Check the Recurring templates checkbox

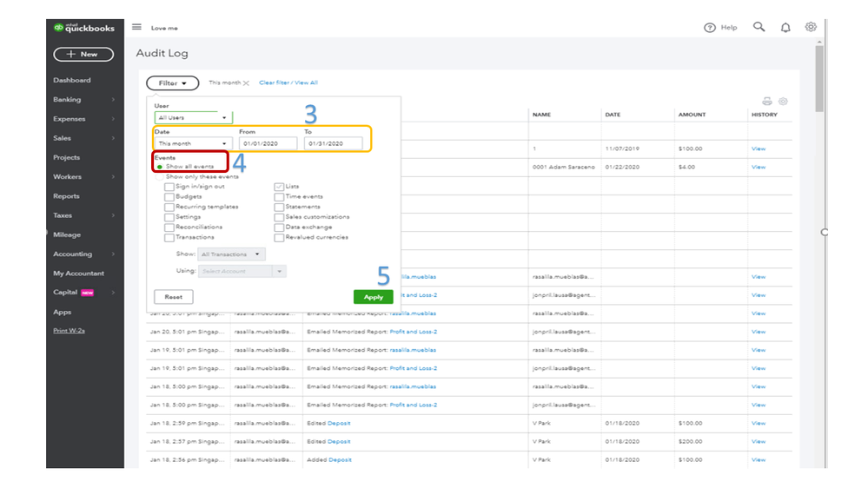(x=169, y=207)
